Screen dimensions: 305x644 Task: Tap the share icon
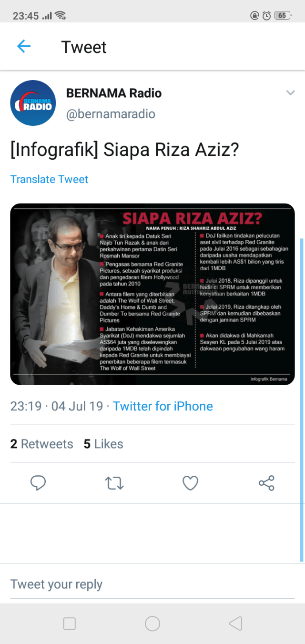[x=266, y=483]
